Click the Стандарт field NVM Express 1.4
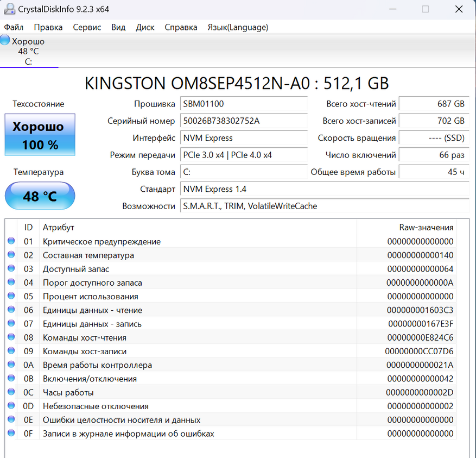This screenshot has height=458, width=476. (x=325, y=189)
